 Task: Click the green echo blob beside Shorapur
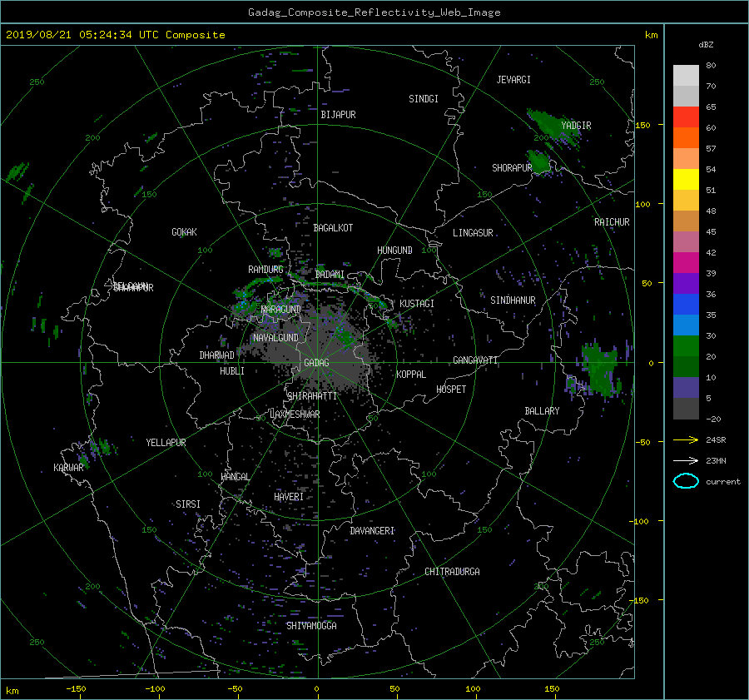tap(538, 161)
